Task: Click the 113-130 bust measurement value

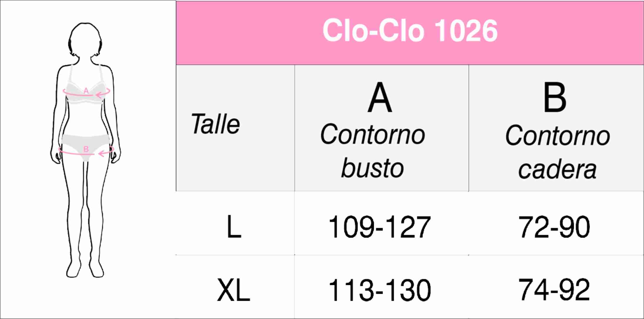Action: 379,290
